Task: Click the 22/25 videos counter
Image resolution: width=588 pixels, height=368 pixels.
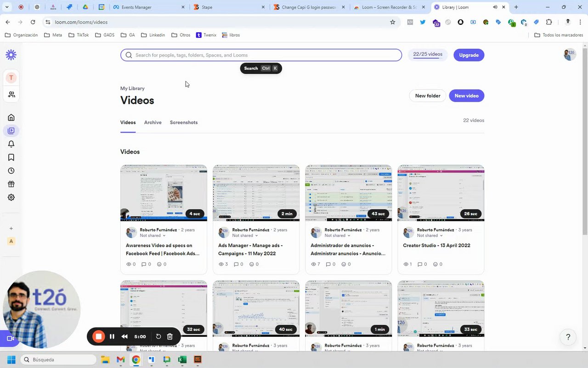Action: [428, 55]
